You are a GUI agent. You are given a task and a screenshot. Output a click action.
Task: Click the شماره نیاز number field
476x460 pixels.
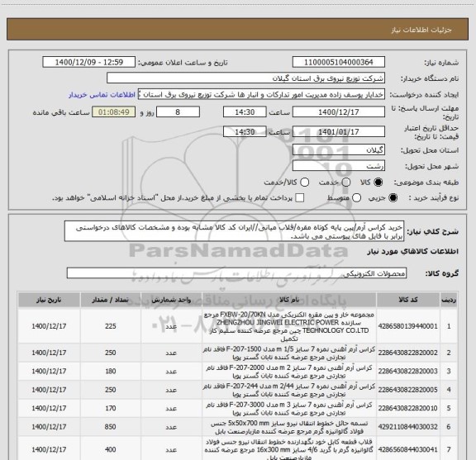[x=339, y=62]
